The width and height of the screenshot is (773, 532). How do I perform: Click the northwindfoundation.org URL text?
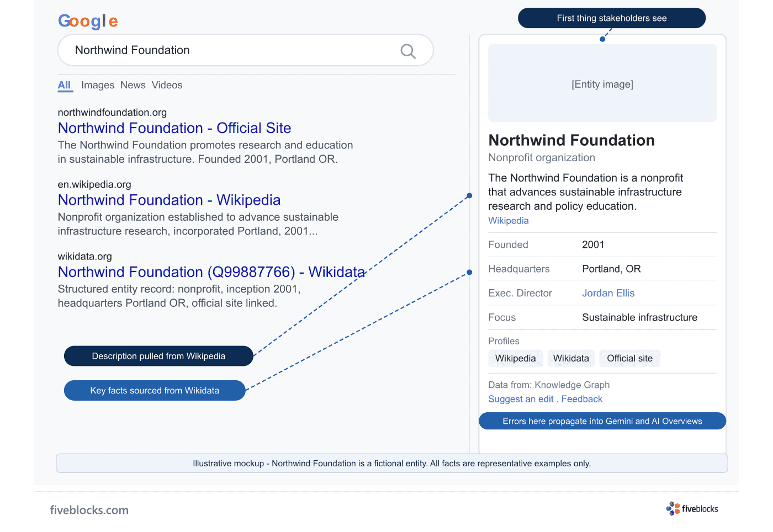click(x=112, y=113)
